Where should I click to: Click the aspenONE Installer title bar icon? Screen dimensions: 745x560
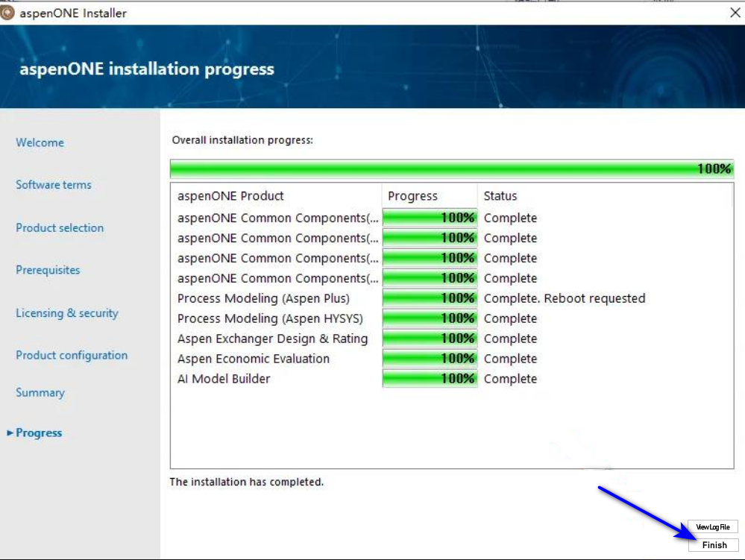tap(7, 13)
